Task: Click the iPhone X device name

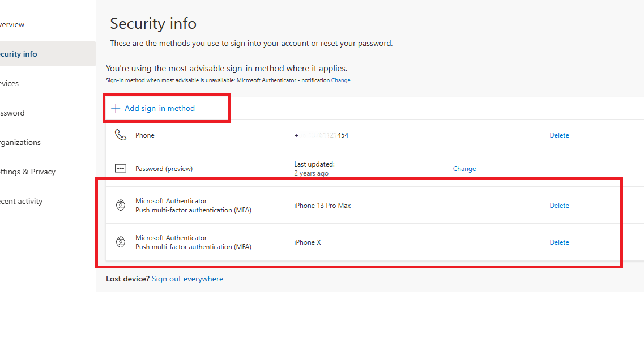Action: point(307,242)
